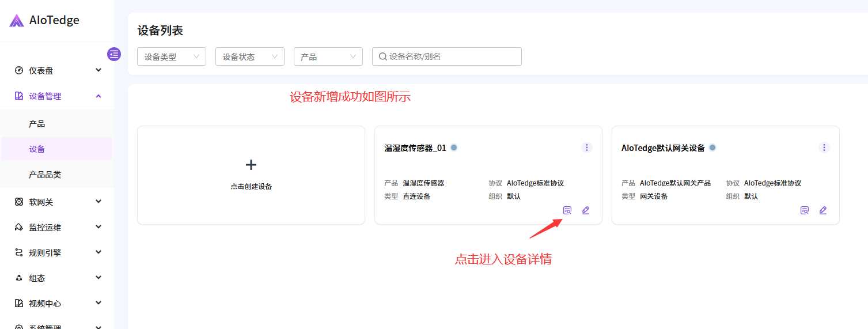Screen dimensions: 868x329
Task: Open more options menu for 温湿度传感器_01
Action: 587,148
